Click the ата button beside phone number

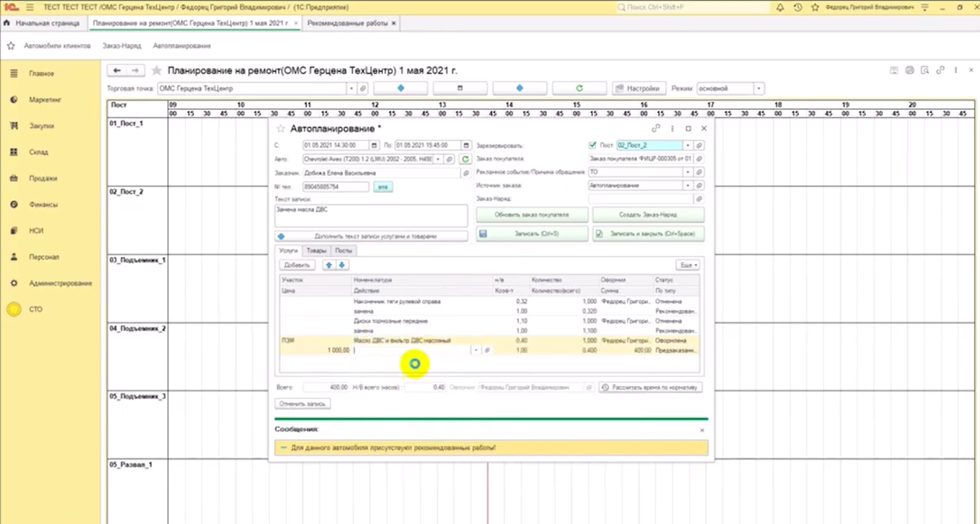[x=383, y=187]
